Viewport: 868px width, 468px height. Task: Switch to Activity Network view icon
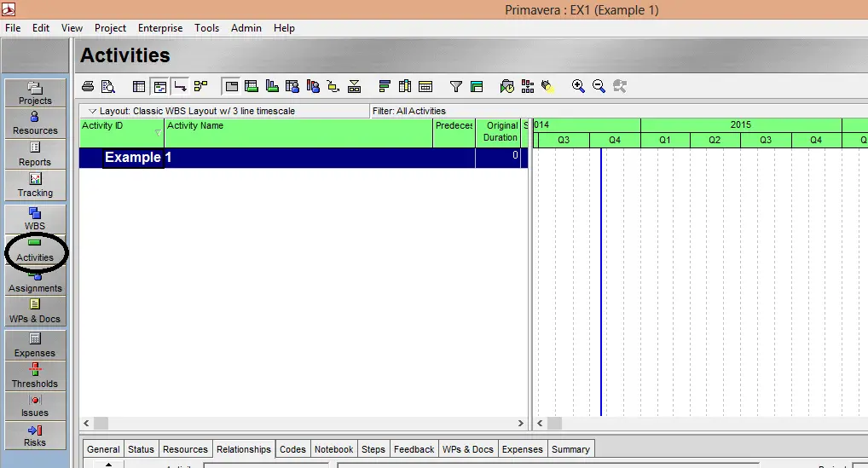tap(201, 86)
